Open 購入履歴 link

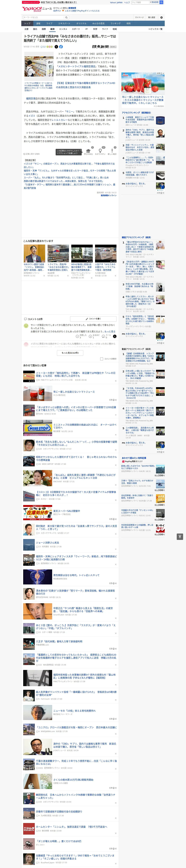pos(152,18)
